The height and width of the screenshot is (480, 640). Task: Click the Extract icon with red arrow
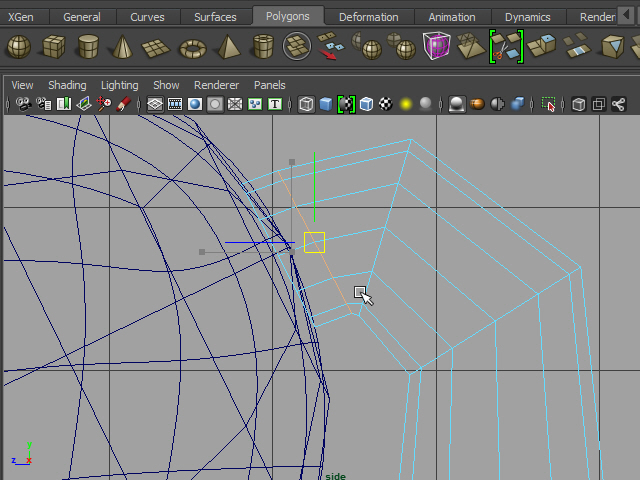pos(331,46)
